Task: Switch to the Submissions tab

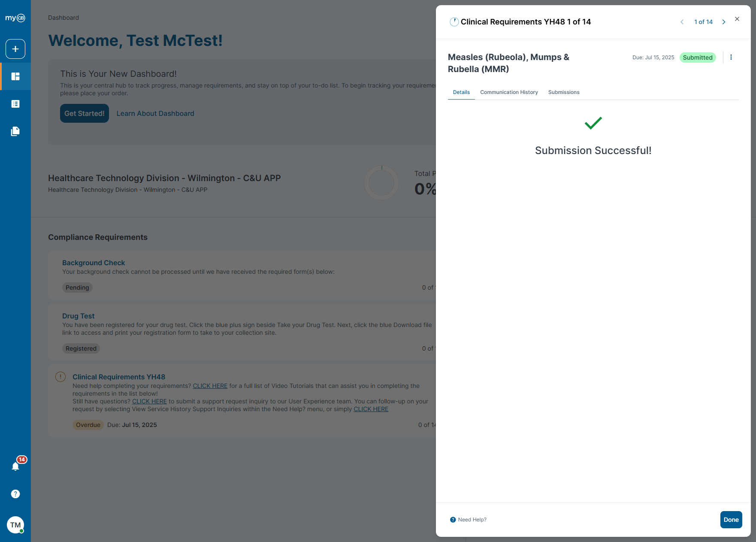Action: pyautogui.click(x=564, y=92)
